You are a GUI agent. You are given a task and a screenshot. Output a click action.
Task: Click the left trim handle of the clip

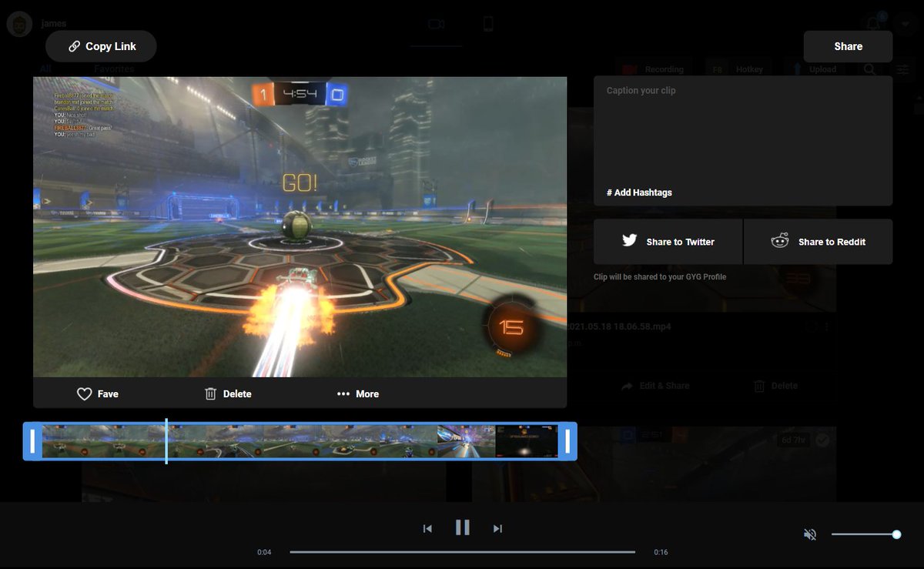pos(32,441)
